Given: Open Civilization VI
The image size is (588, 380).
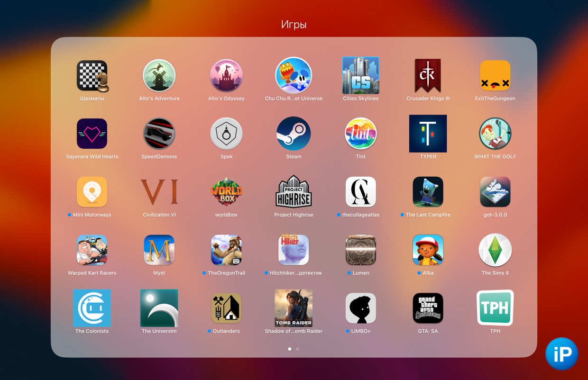Looking at the screenshot, I should 159,192.
